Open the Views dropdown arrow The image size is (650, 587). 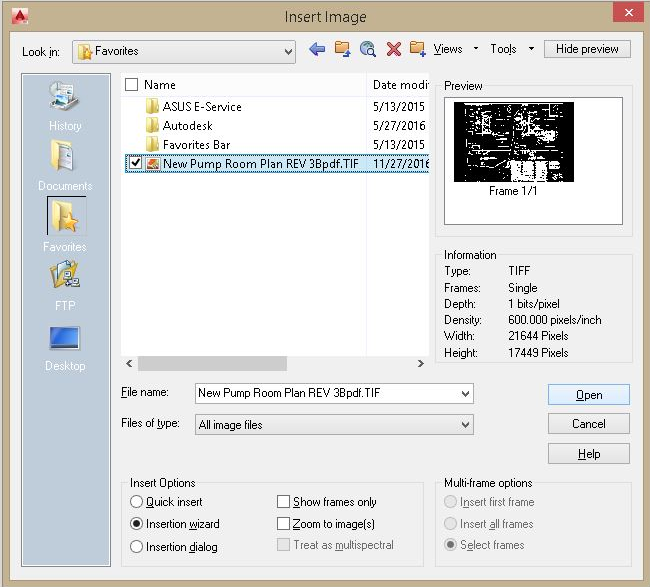475,49
